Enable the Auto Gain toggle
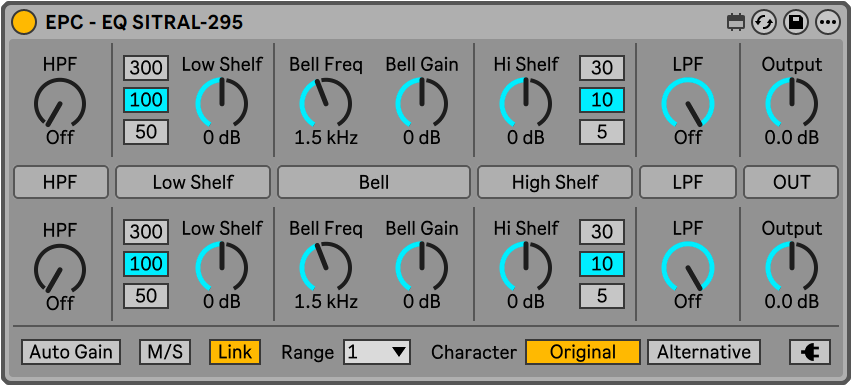The width and height of the screenshot is (852, 386). pos(71,352)
